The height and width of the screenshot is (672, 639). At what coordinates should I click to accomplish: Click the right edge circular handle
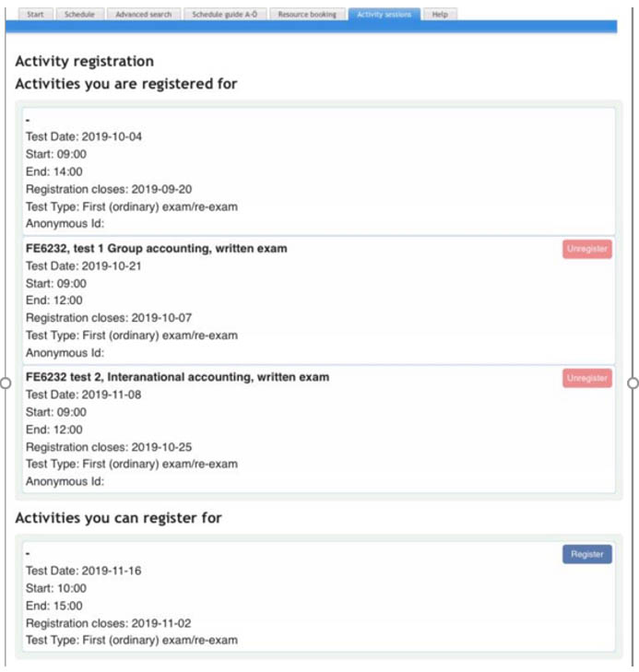[633, 383]
